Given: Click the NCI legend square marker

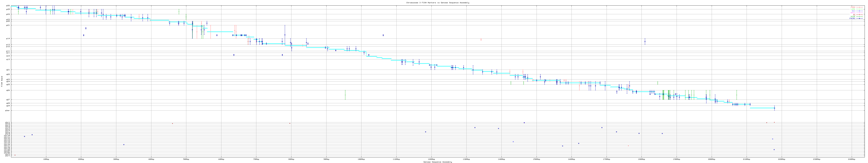Looking at the screenshot, I should (859, 11).
